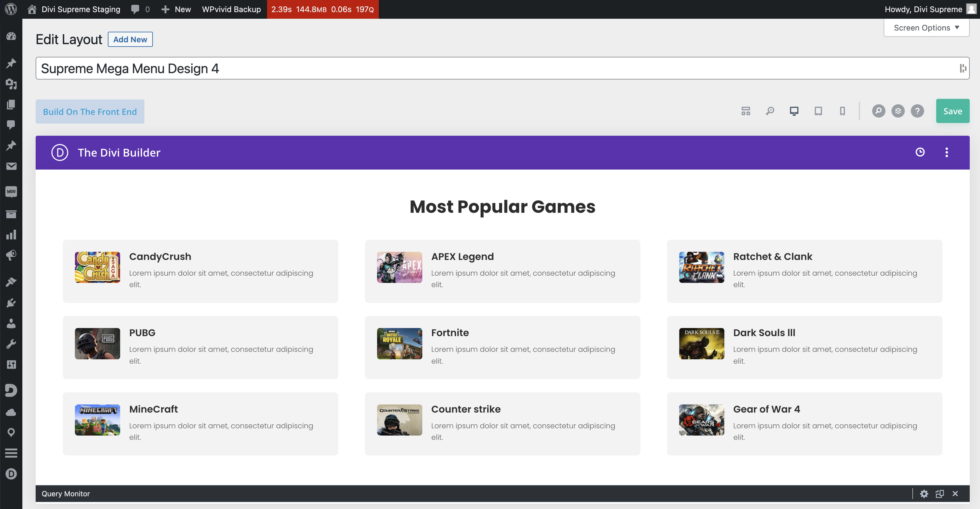Open the layers view icon
Screen dimensions: 980x509
pos(898,111)
